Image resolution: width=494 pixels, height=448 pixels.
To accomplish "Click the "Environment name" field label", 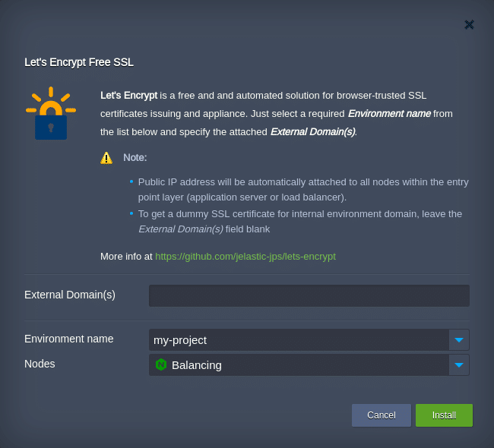I will point(69,339).
